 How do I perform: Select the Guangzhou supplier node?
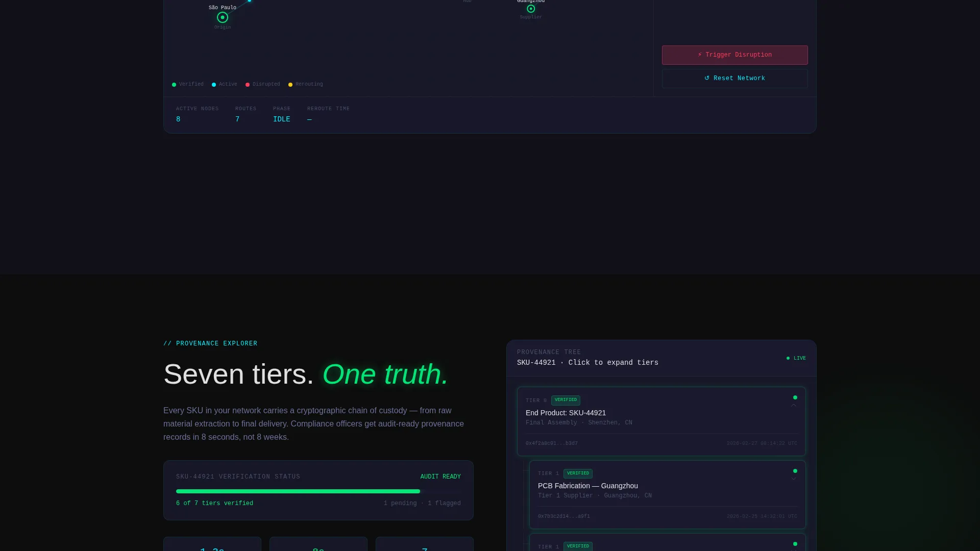pos(531,9)
